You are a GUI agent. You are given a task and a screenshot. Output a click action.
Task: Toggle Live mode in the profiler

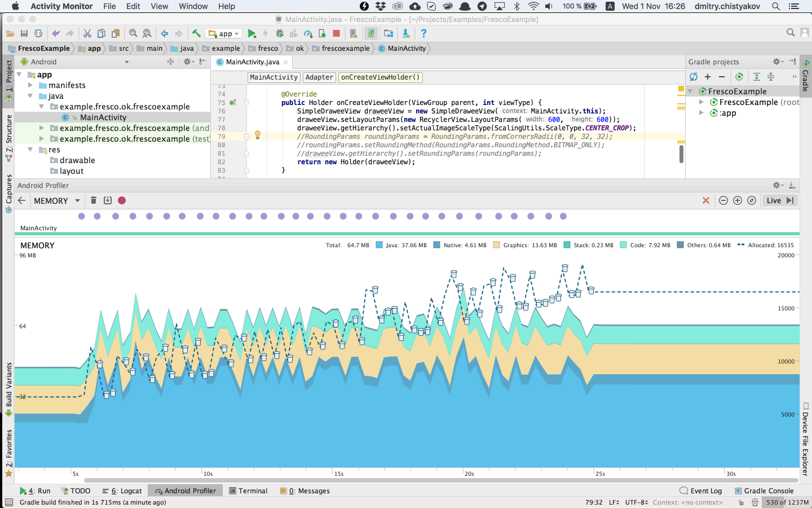pos(780,200)
